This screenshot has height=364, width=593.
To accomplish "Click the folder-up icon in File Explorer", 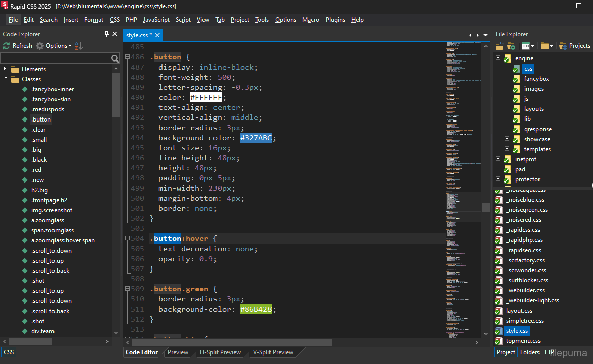I will point(499,46).
